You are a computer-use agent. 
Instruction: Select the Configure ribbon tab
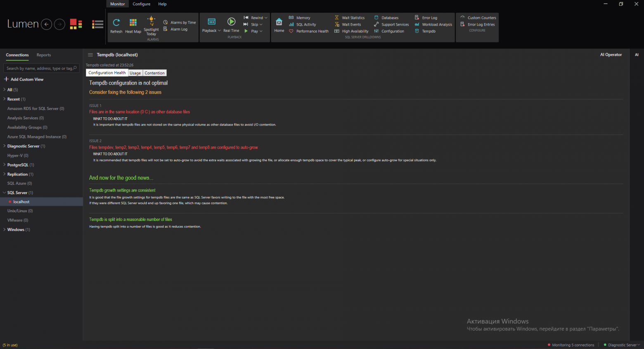pyautogui.click(x=142, y=4)
